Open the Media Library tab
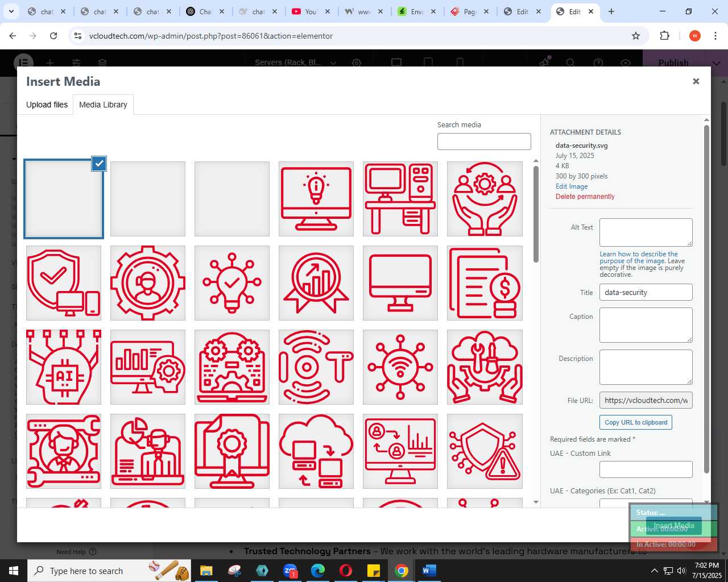This screenshot has width=728, height=582. point(103,105)
